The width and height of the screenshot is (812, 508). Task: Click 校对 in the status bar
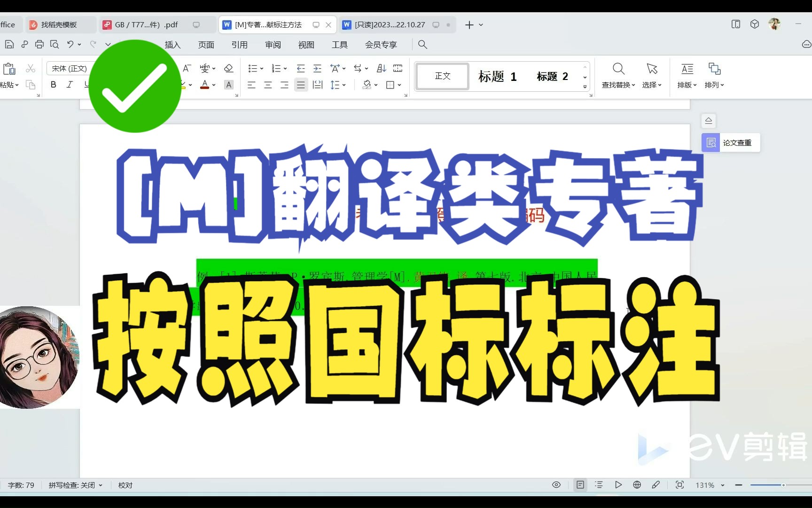tap(125, 485)
